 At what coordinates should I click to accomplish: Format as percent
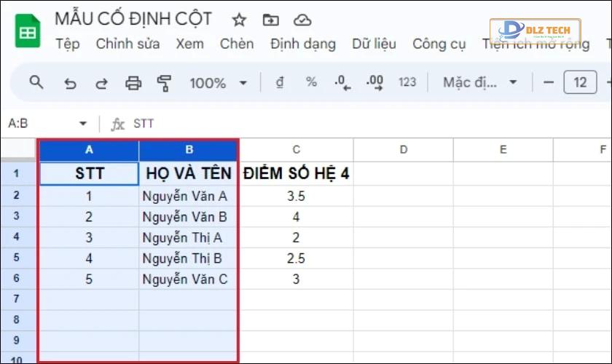(x=311, y=82)
